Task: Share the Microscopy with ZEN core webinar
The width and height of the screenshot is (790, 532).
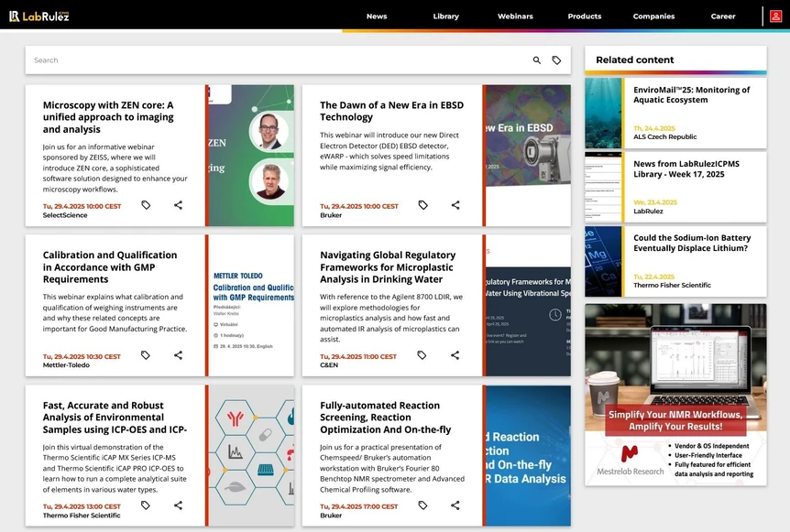Action: pos(178,205)
